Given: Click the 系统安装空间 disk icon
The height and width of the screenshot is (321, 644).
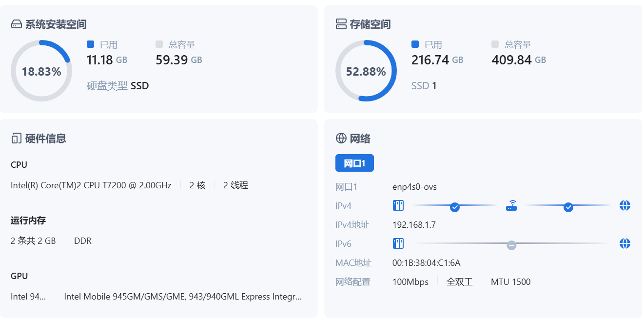Looking at the screenshot, I should tap(17, 24).
